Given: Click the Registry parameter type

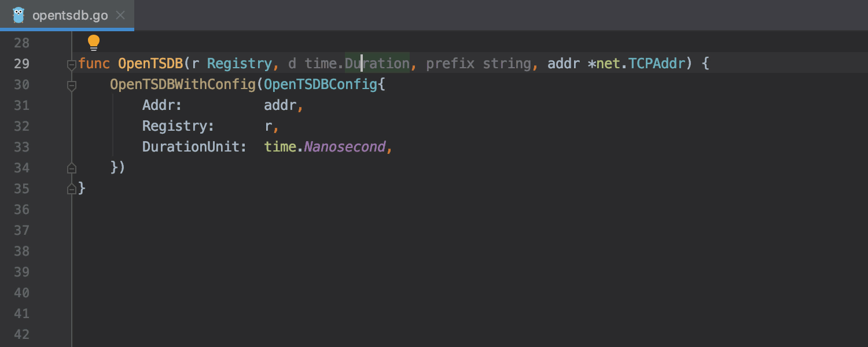Looking at the screenshot, I should (240, 64).
